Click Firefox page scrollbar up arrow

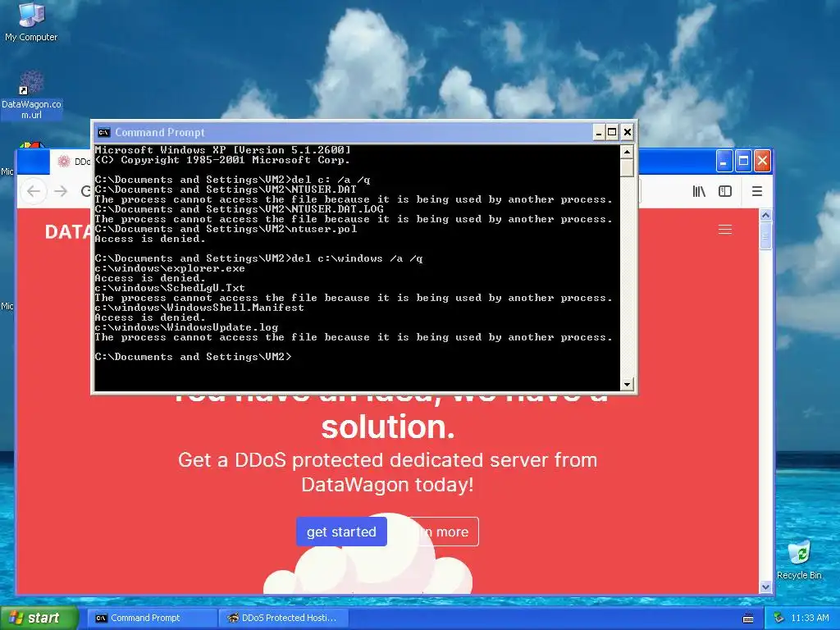[x=765, y=216]
